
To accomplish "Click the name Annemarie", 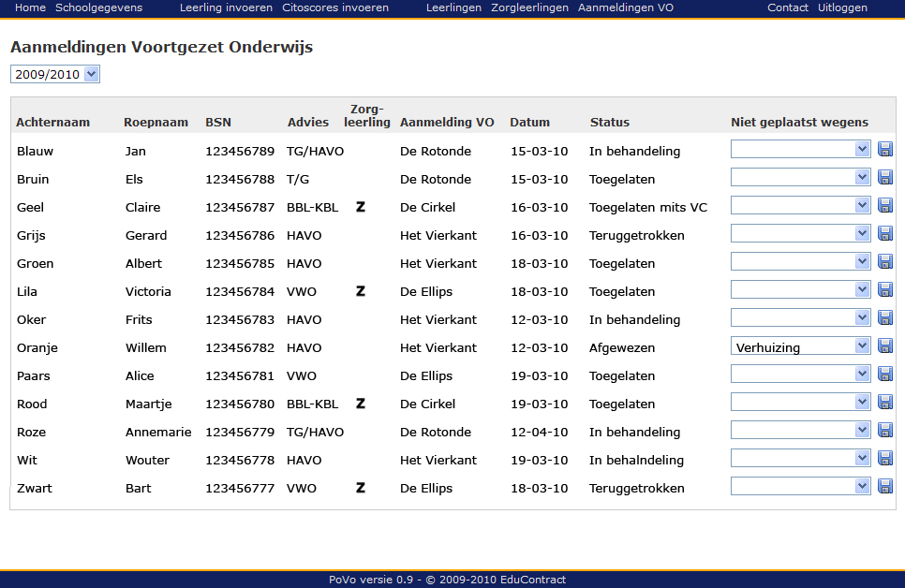I will [x=158, y=433].
